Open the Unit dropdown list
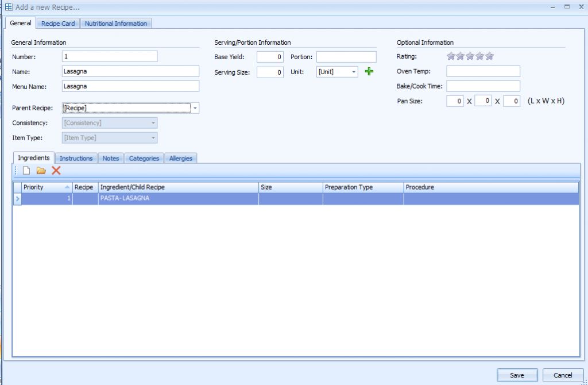The height and width of the screenshot is (385, 588). pos(353,72)
